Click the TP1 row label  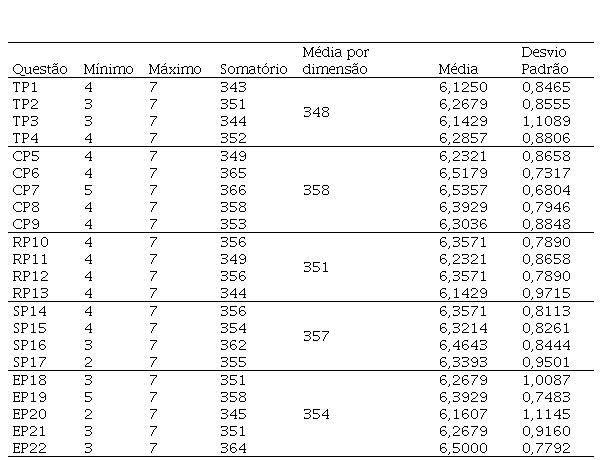[26, 88]
